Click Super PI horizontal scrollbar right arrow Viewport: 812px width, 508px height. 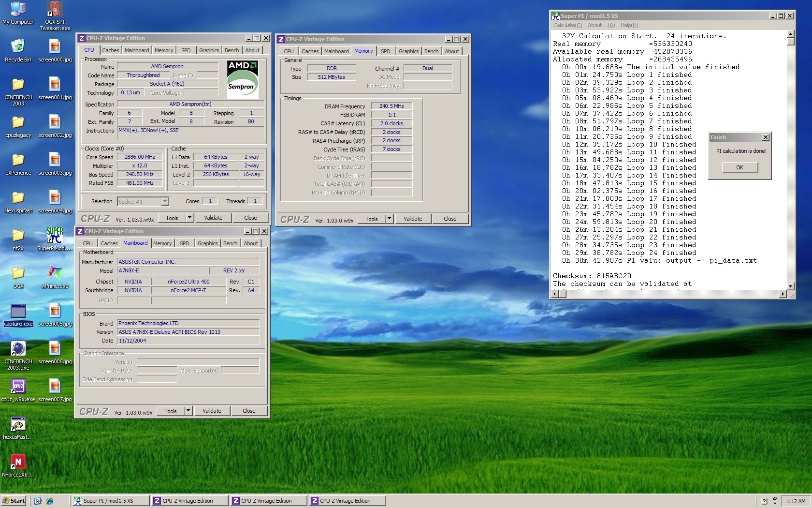[x=783, y=294]
